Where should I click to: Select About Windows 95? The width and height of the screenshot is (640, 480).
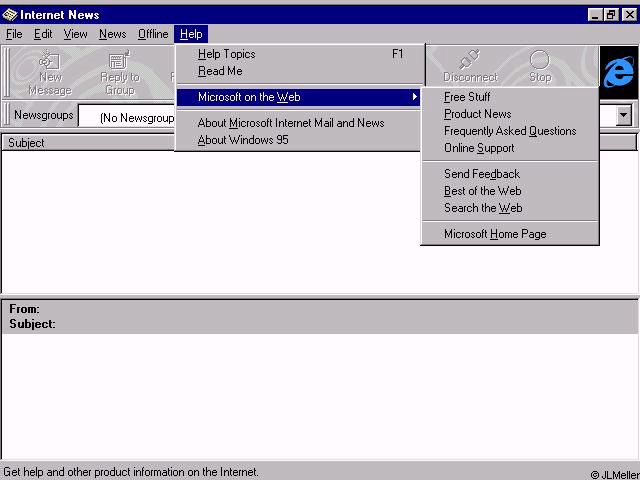(x=298, y=140)
